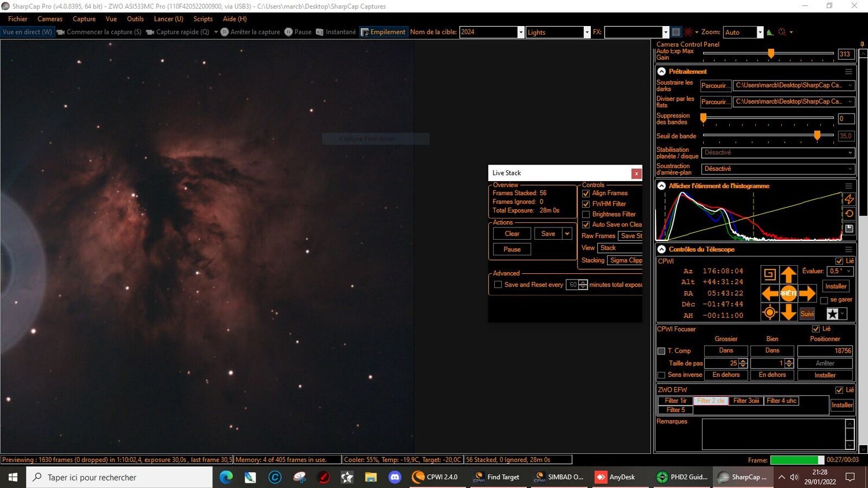This screenshot has height=488, width=868.
Task: Click the spiral search icon in telescope controls
Action: [770, 274]
